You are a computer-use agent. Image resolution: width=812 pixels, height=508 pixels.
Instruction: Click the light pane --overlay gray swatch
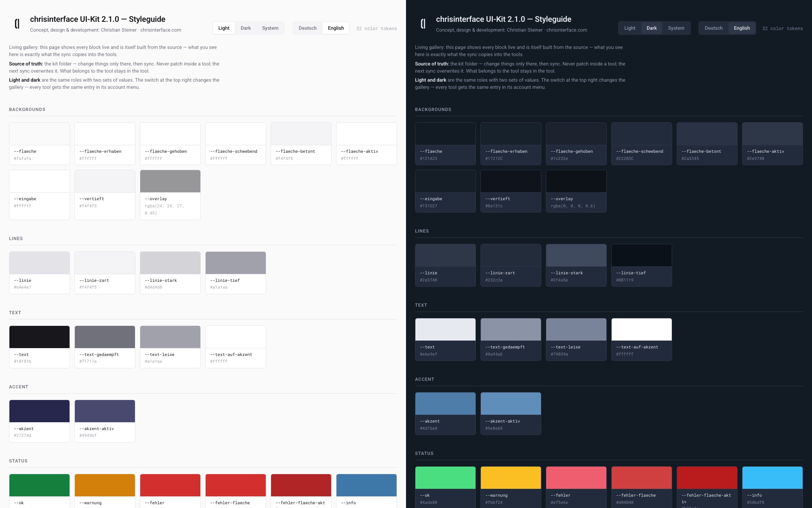click(170, 181)
